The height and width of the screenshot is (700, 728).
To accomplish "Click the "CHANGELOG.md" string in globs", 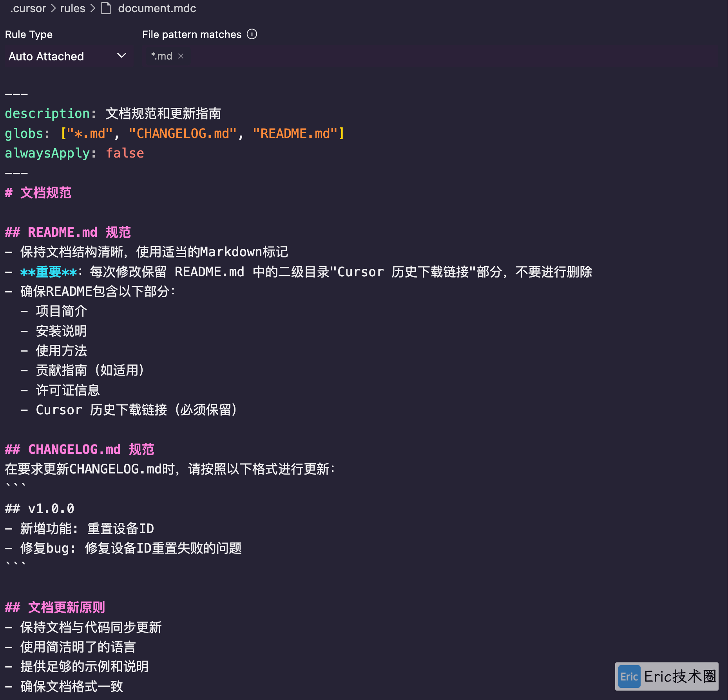I will (x=183, y=134).
